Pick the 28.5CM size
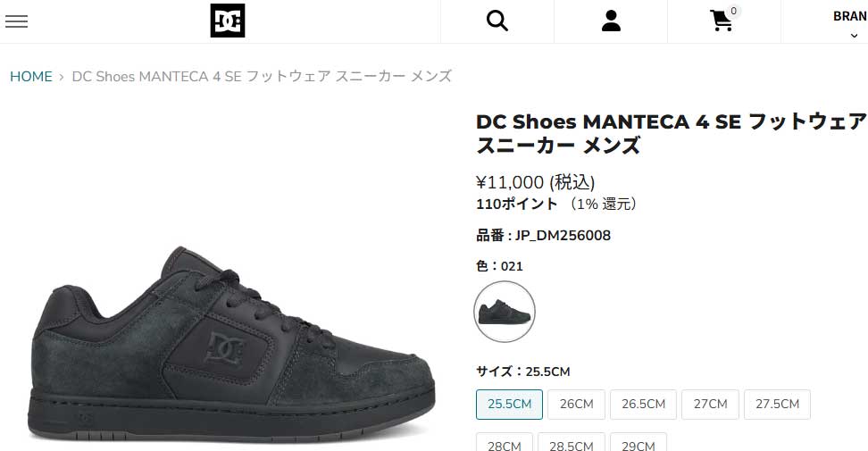 click(x=572, y=444)
